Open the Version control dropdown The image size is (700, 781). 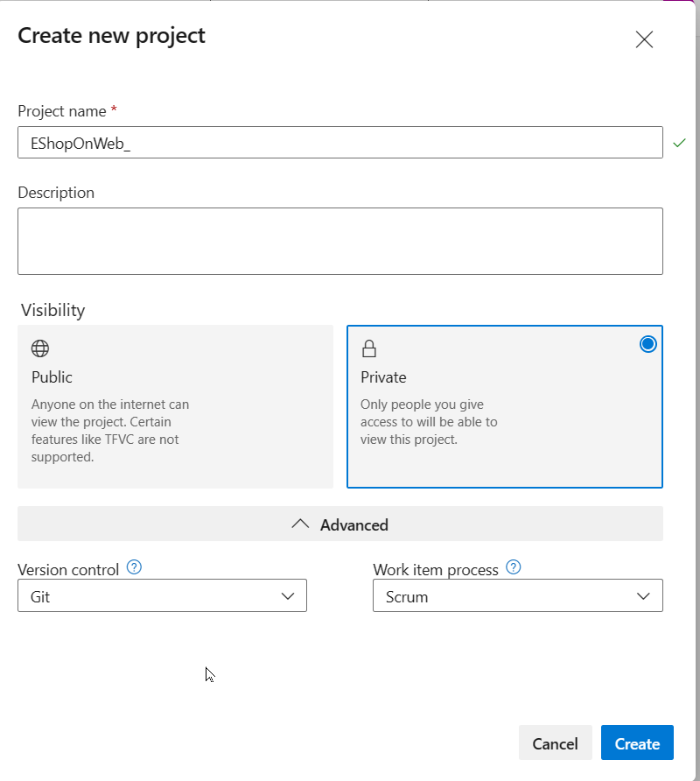click(162, 595)
